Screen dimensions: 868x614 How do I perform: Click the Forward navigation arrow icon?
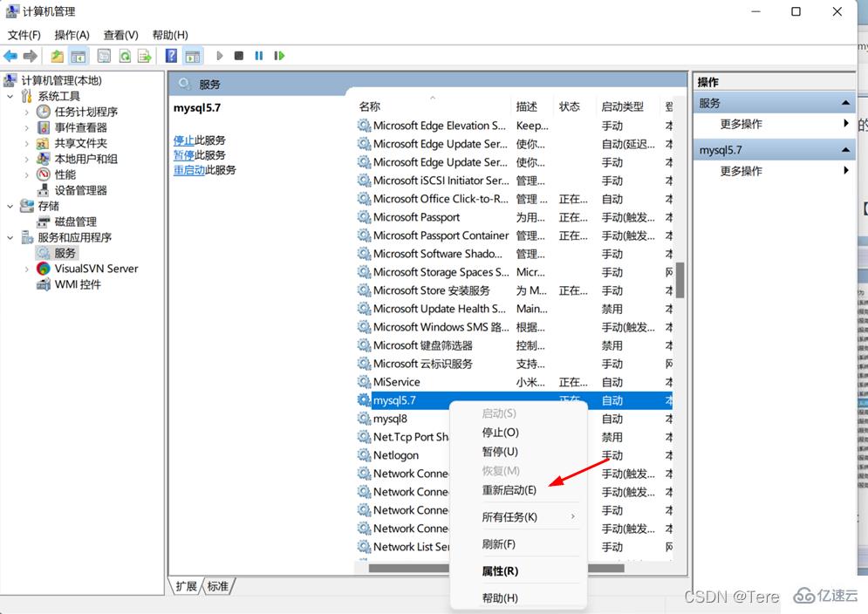(30, 55)
